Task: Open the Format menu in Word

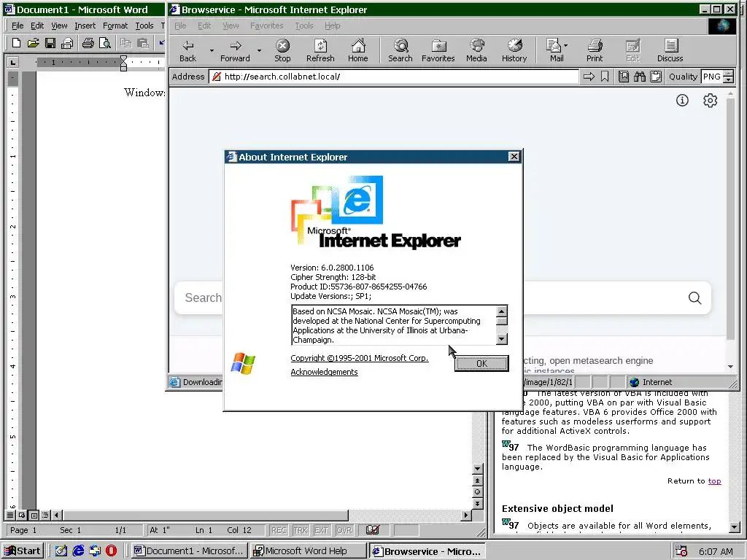Action: (x=115, y=26)
